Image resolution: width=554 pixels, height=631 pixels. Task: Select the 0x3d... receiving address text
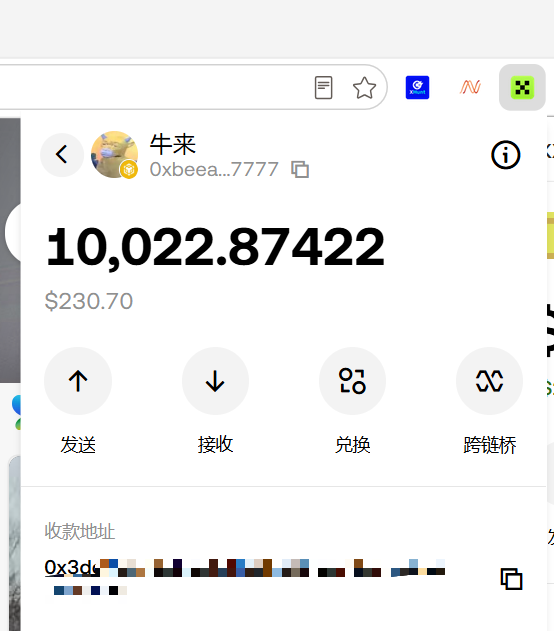click(245, 577)
